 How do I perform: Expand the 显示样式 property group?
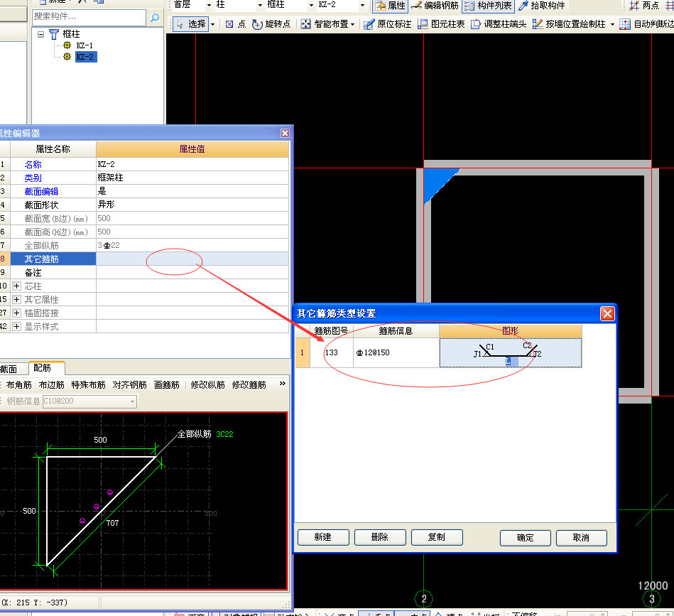[x=16, y=326]
